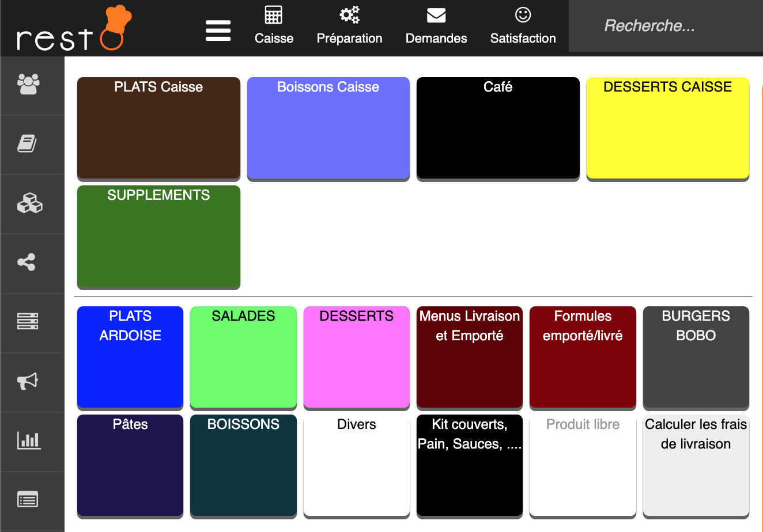
Task: Click the users group sidebar icon
Action: [x=28, y=85]
